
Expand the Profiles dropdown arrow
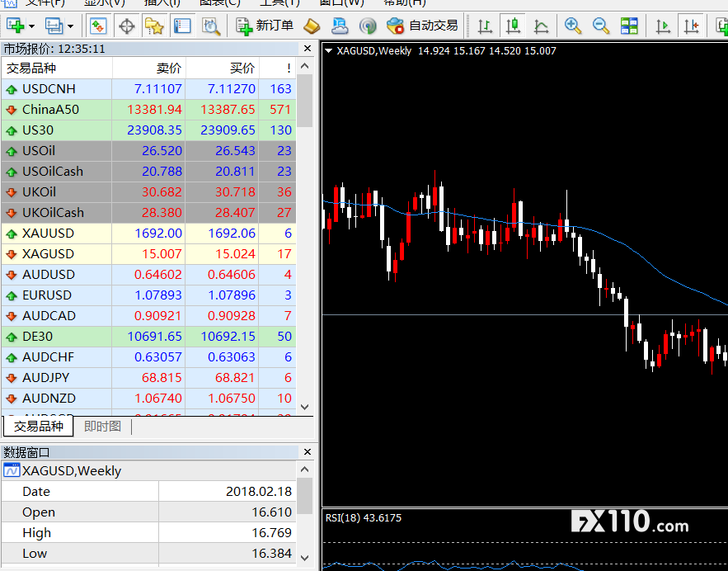71,26
